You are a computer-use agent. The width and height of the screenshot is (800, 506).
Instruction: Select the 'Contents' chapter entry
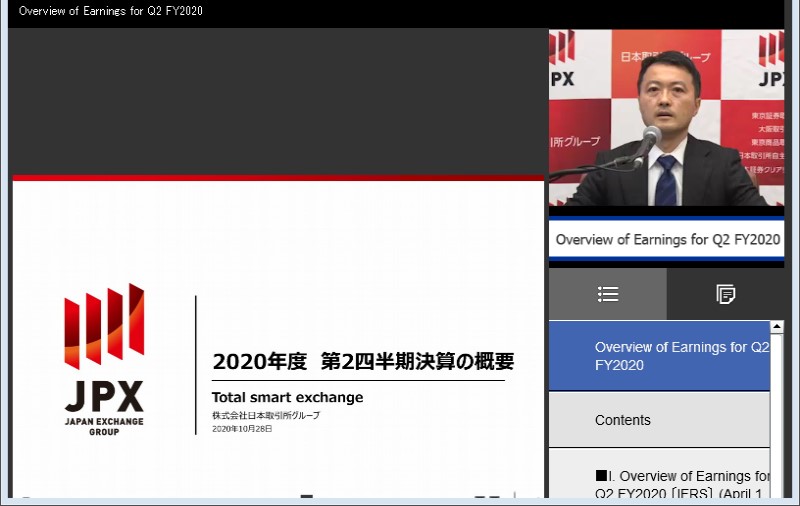659,420
